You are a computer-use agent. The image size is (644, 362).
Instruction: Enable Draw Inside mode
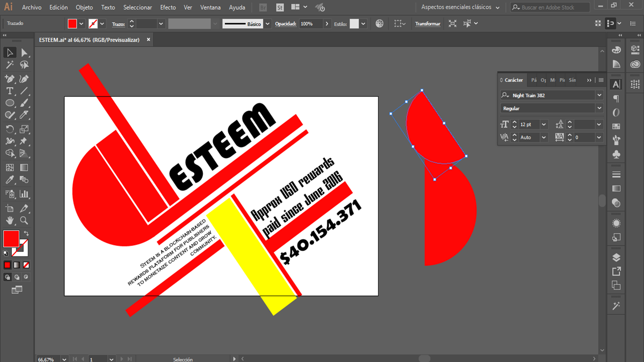(x=26, y=277)
